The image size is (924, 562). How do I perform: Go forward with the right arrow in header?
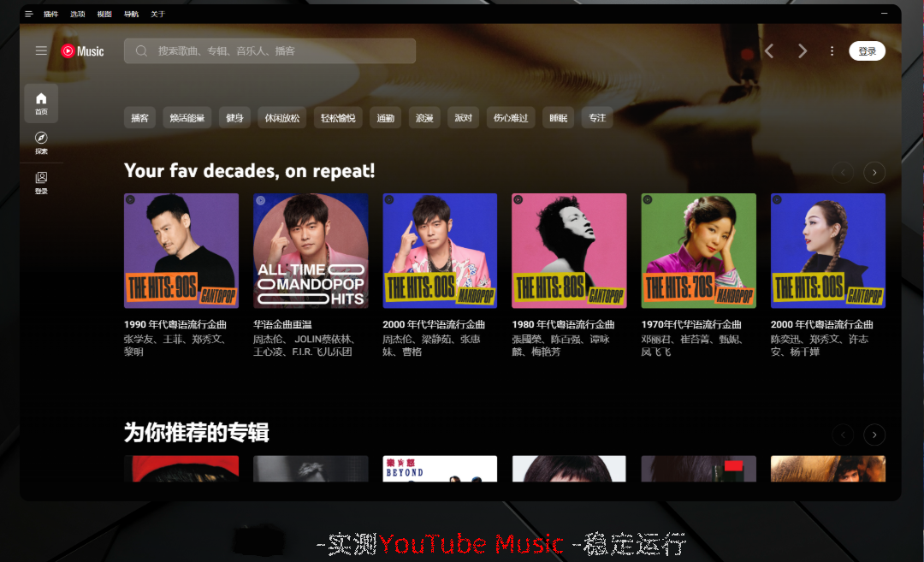pos(802,51)
